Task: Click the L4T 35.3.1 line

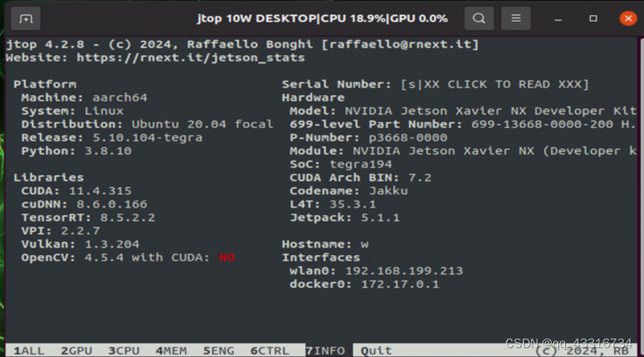Action: tap(333, 205)
